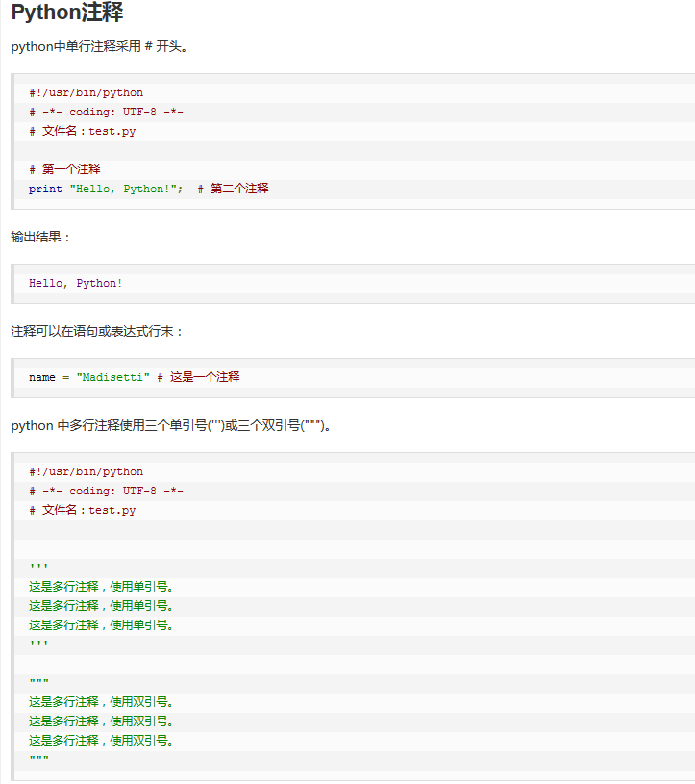
Task: Click the "# 文件名：test.py" line in the last code block
Action: tap(82, 511)
